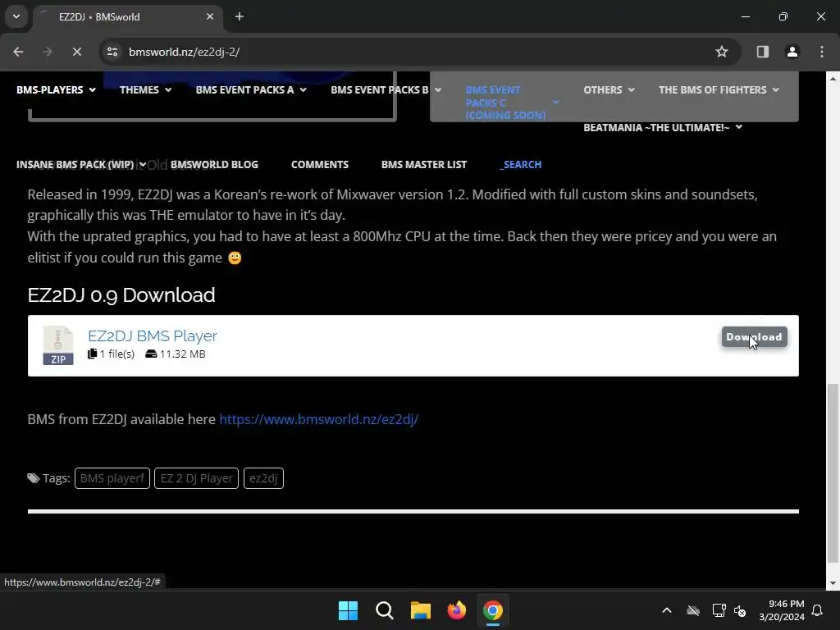Click the muted volume tray icon
The width and height of the screenshot is (840, 630).
(x=740, y=610)
